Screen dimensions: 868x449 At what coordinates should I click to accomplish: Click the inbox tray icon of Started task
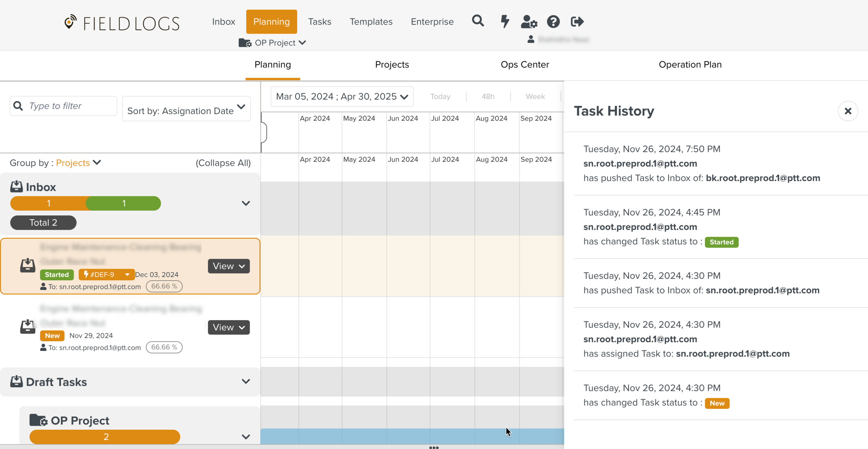27,266
